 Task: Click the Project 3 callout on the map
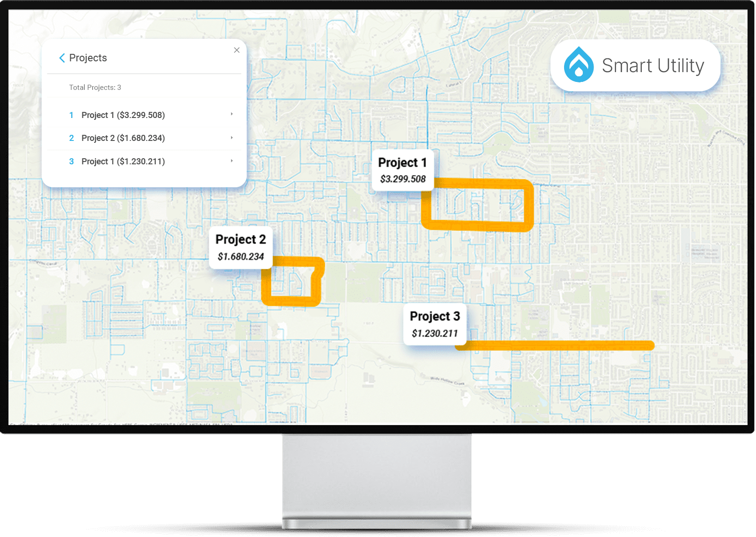point(435,324)
